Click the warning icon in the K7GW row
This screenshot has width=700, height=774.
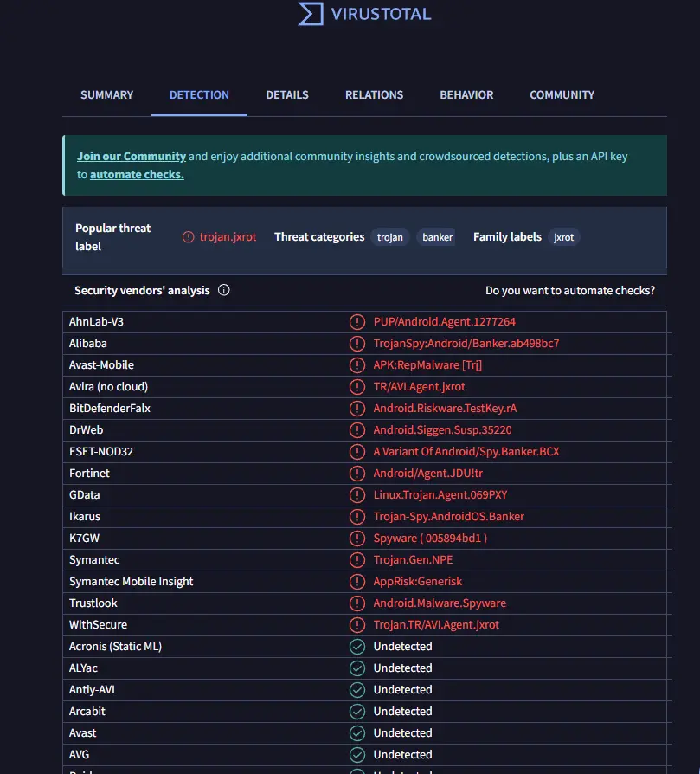coord(357,538)
